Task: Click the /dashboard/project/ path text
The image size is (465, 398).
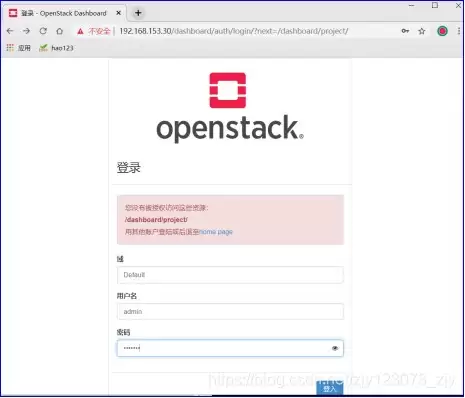Action: point(156,220)
